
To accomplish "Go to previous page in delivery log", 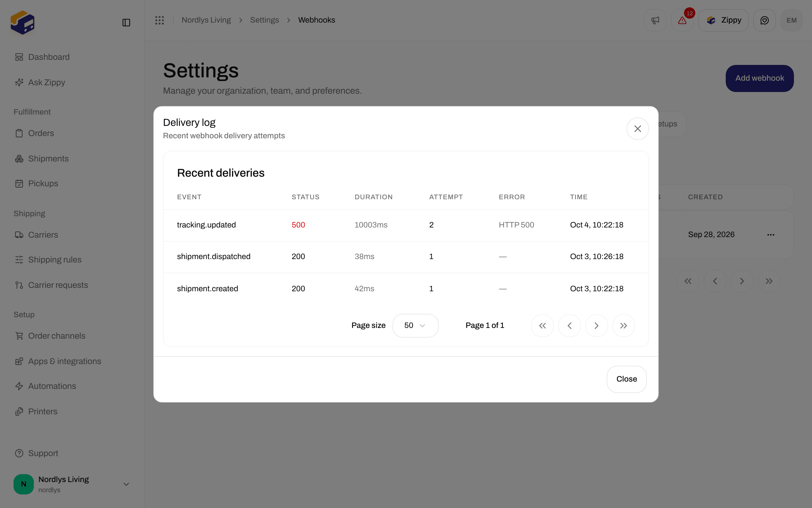I will [570, 326].
